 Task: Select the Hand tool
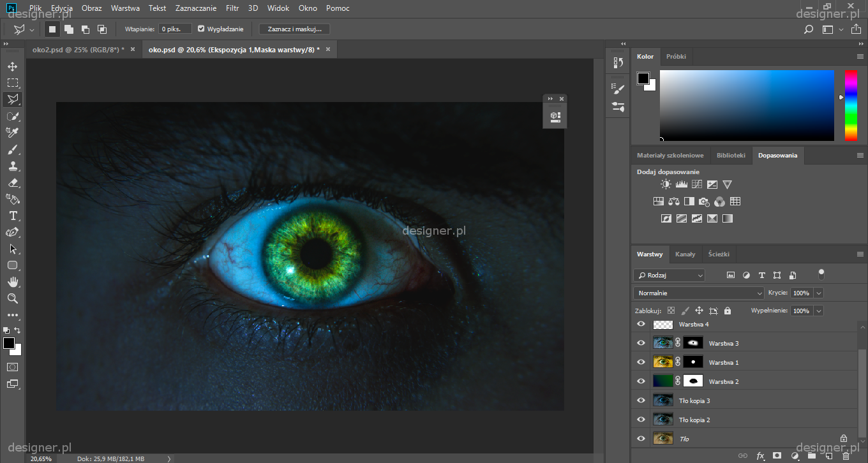pyautogui.click(x=12, y=282)
